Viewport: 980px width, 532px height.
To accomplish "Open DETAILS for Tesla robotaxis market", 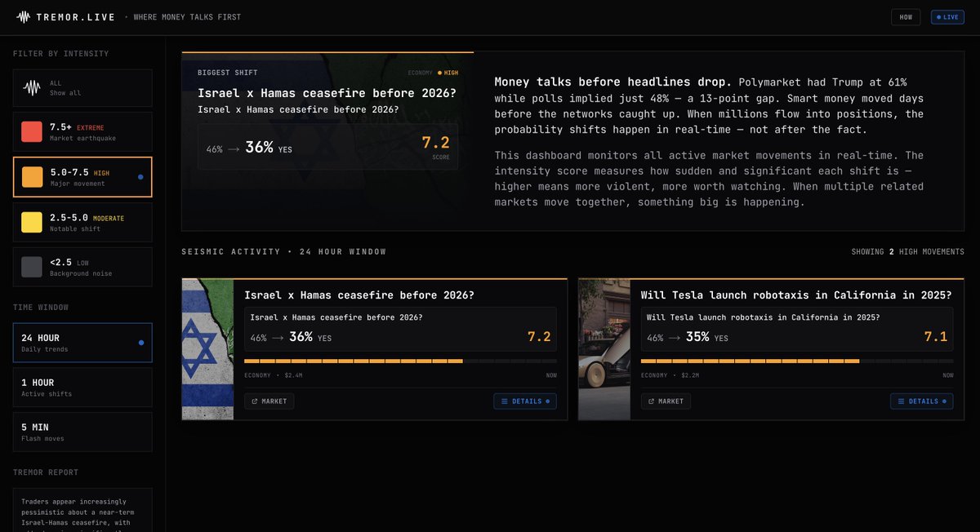I will pyautogui.click(x=921, y=401).
